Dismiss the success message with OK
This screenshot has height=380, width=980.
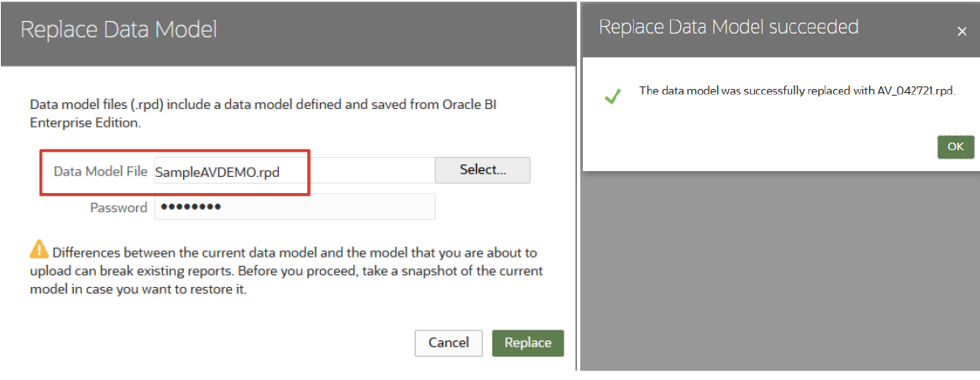[956, 147]
